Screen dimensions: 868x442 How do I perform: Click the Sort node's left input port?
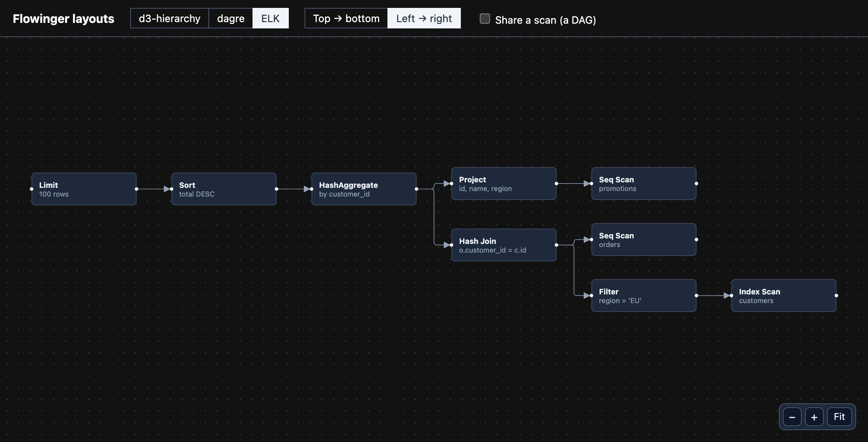172,189
